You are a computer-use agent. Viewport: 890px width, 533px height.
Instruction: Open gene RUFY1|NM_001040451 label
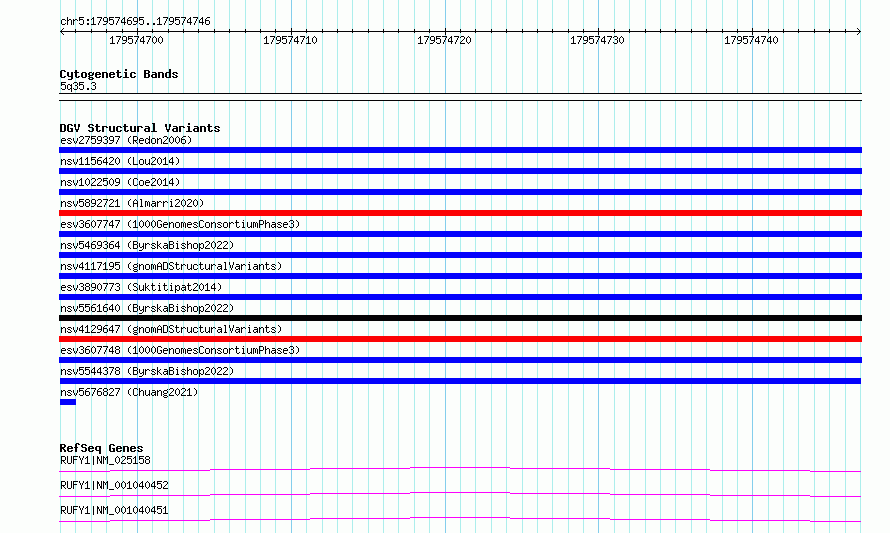click(114, 510)
